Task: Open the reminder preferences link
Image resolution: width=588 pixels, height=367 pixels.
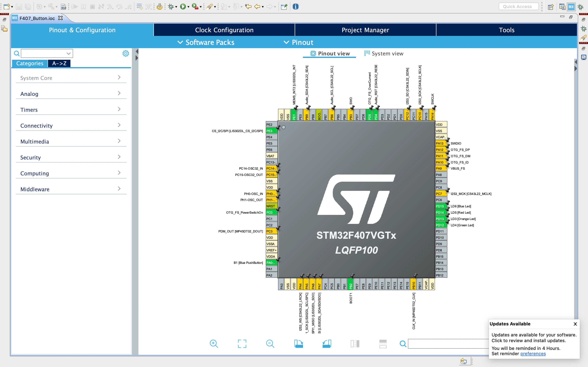Action: [533, 353]
